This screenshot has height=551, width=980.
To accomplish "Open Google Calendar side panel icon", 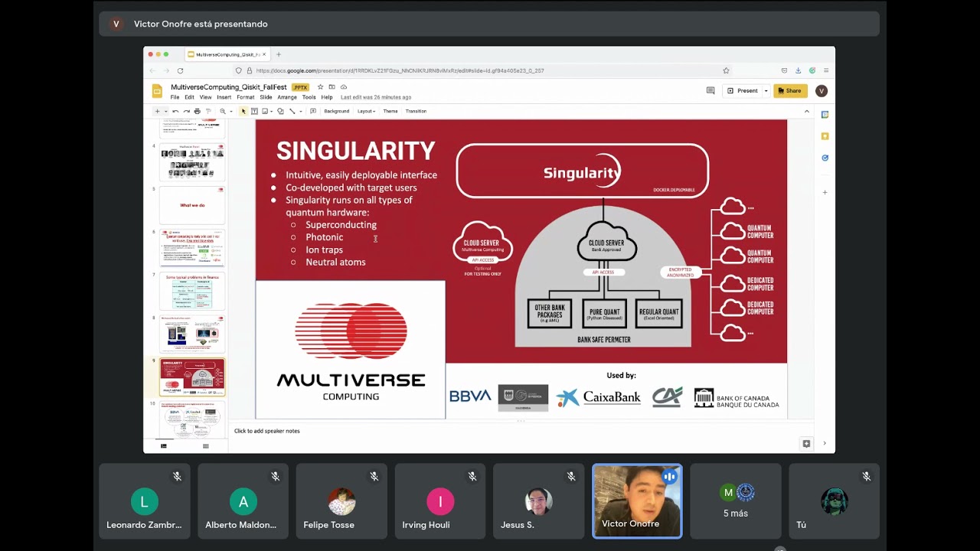I will pos(825,115).
